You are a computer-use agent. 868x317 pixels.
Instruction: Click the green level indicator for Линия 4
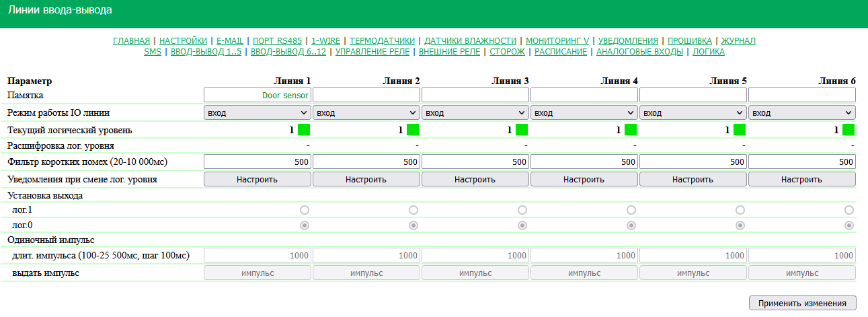click(631, 130)
